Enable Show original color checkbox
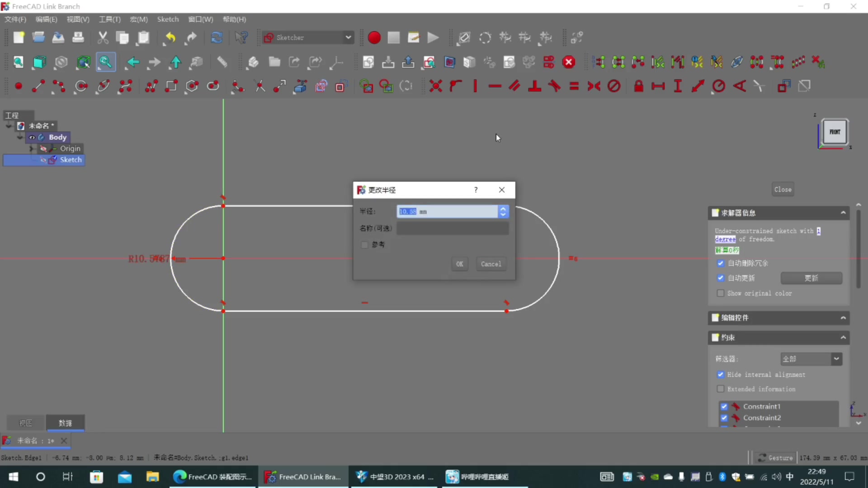868x488 pixels. [x=721, y=293]
